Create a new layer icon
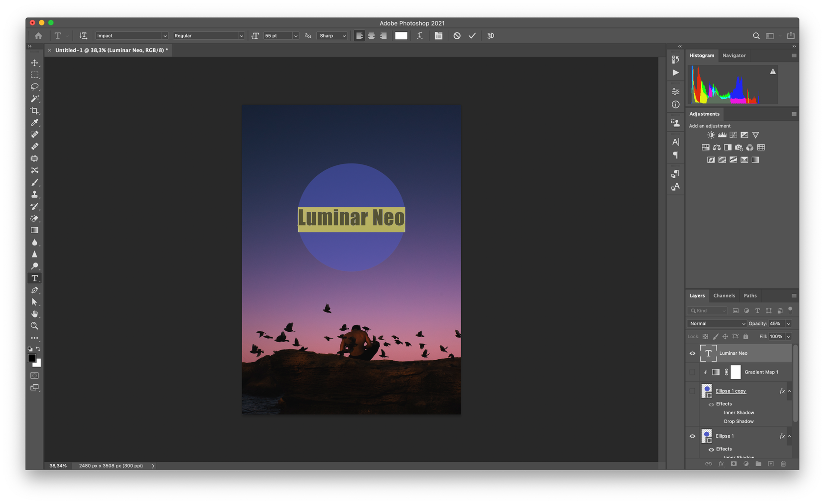The width and height of the screenshot is (825, 504). 770,464
